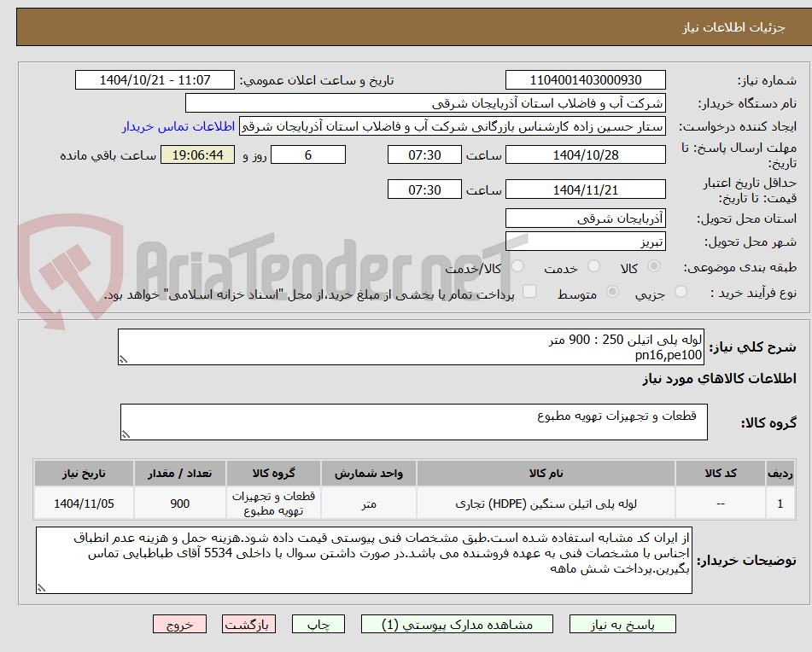Image resolution: width=812 pixels, height=652 pixels.
Task: Select the خدمت radio button
Action: (593, 267)
